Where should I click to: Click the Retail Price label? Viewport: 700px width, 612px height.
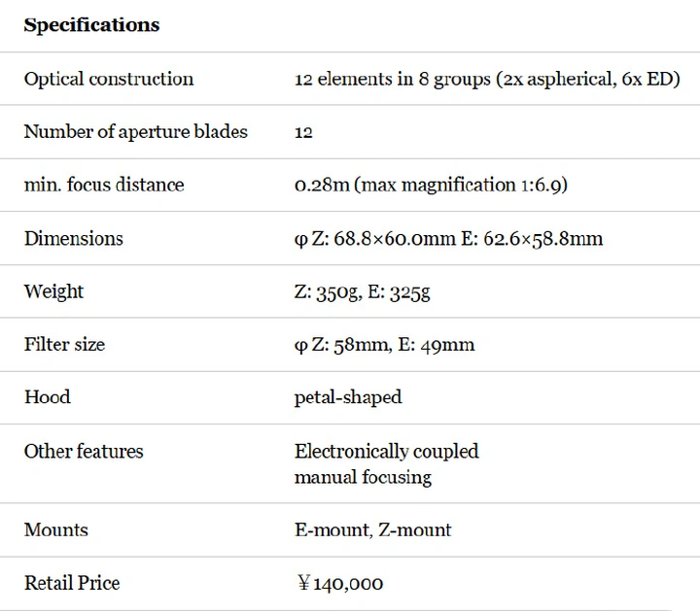(x=72, y=583)
